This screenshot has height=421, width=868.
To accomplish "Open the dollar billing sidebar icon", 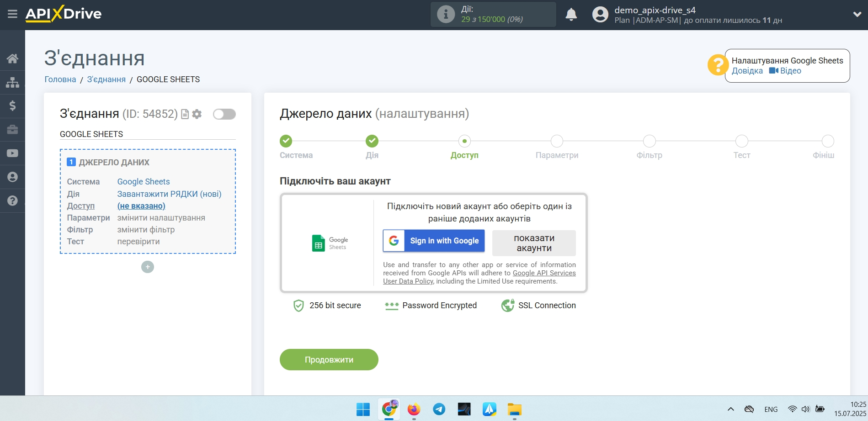I will pos(12,106).
